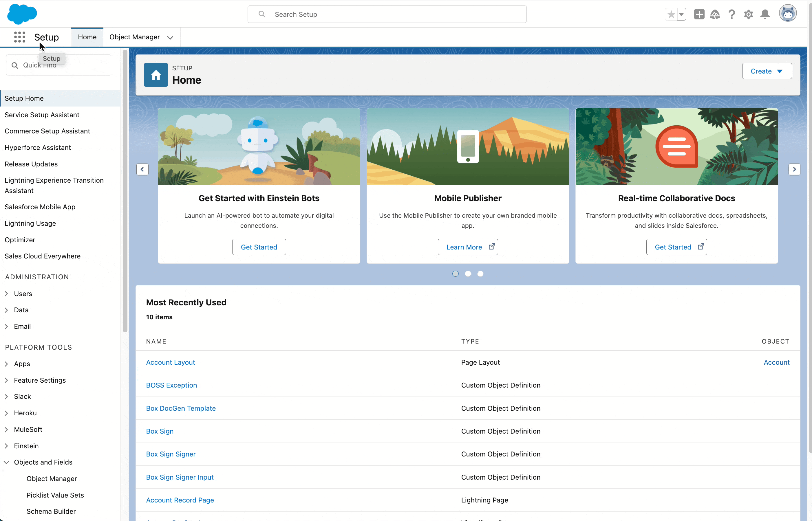Collapse Objects and Fields section
Screen dimensions: 812x521
tap(6, 462)
